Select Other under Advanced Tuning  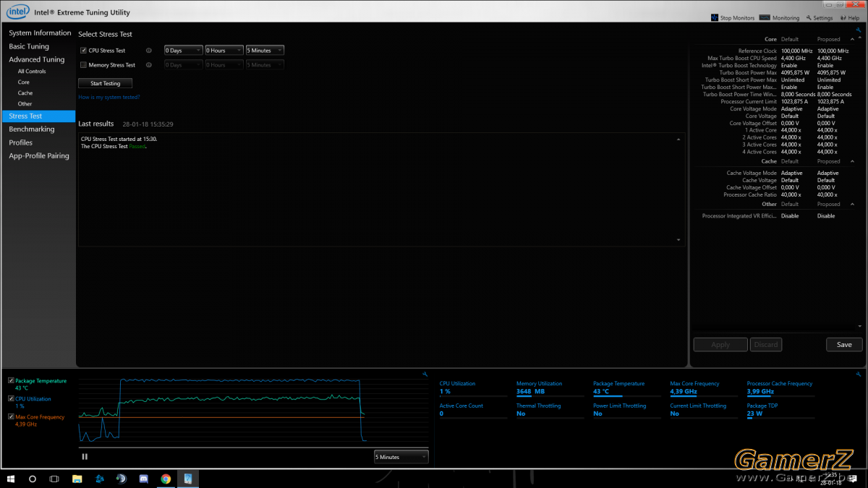coord(25,104)
